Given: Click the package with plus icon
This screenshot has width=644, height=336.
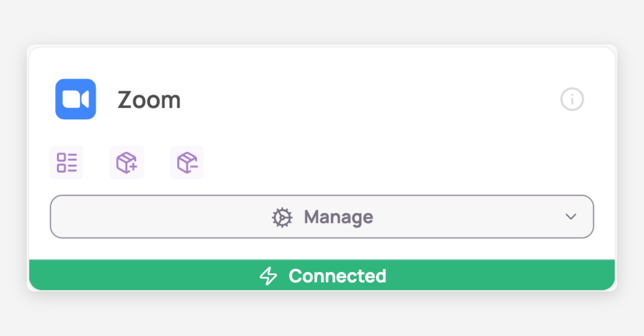Looking at the screenshot, I should coord(127,163).
